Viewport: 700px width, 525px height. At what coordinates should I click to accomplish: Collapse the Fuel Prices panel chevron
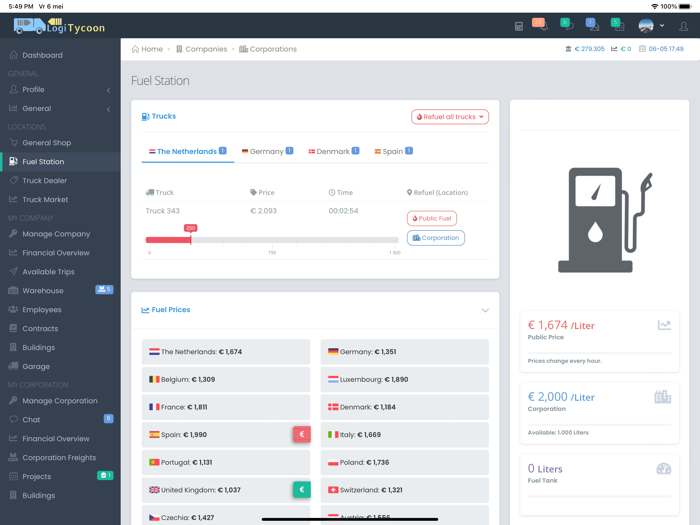[x=485, y=310]
